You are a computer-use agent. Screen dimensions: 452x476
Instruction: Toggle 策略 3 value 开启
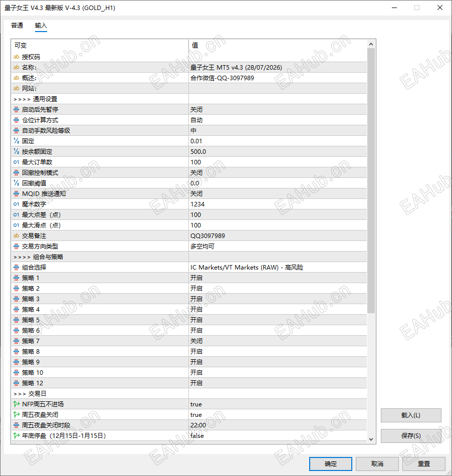coord(278,299)
